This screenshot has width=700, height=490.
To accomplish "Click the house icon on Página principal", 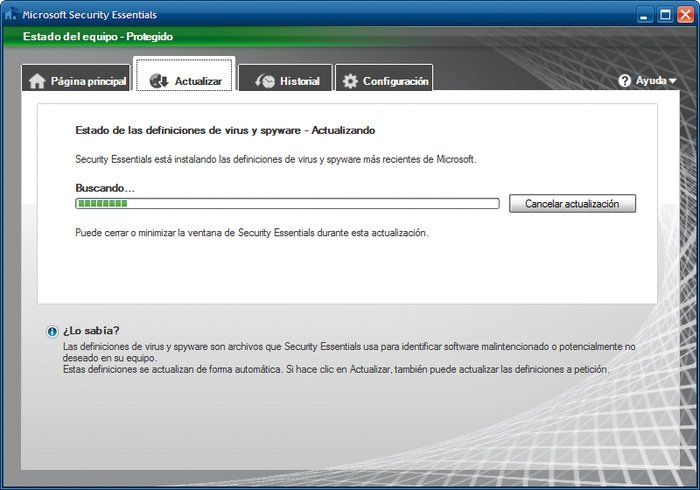I will [x=37, y=81].
